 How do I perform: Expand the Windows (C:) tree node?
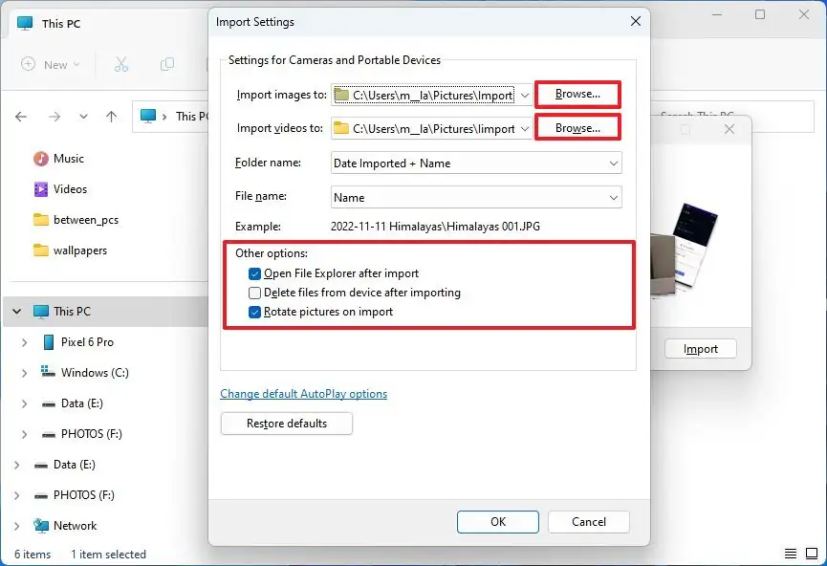[x=24, y=373]
